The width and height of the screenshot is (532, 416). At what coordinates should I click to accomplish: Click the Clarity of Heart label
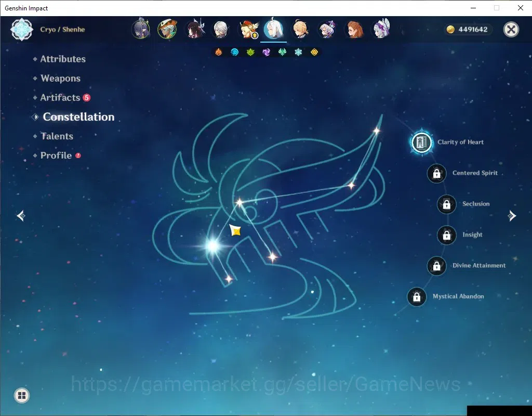click(460, 142)
